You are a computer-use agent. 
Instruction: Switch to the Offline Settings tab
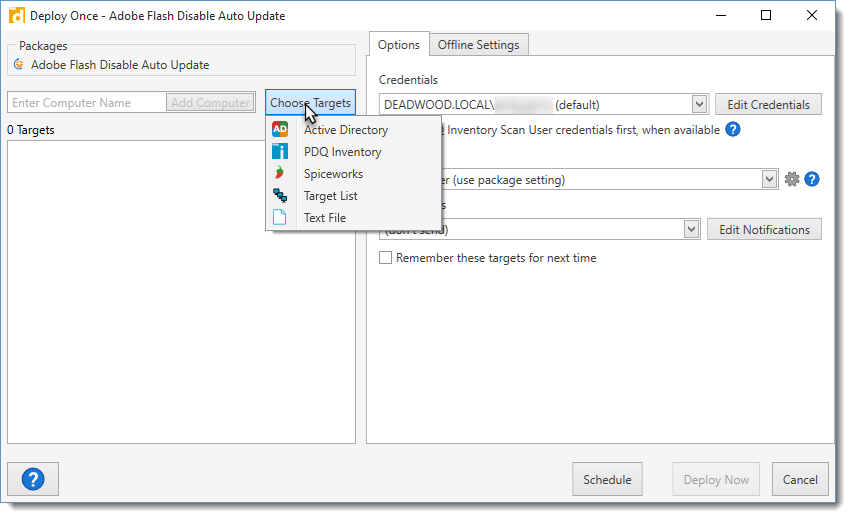(478, 45)
